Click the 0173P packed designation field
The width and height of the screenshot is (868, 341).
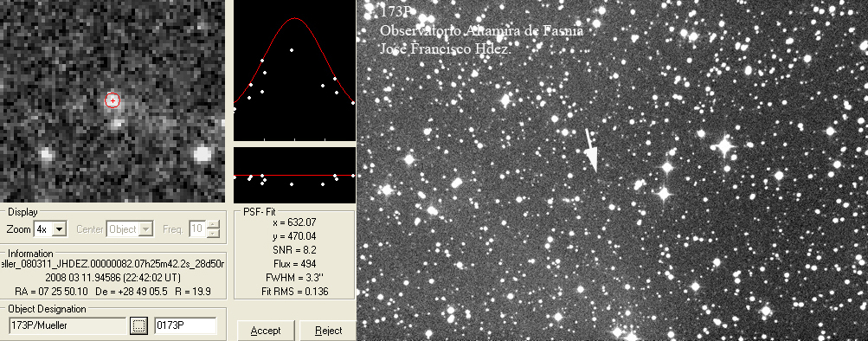coord(185,325)
